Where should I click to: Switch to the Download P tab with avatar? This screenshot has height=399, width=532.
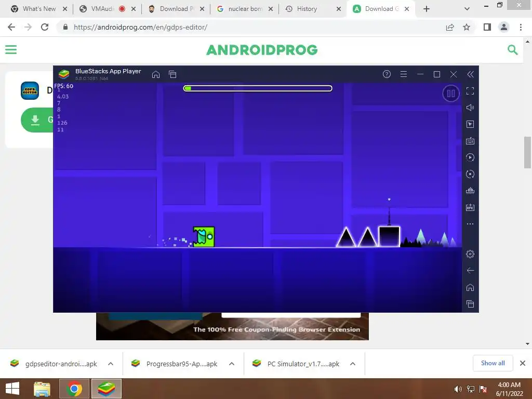176,9
